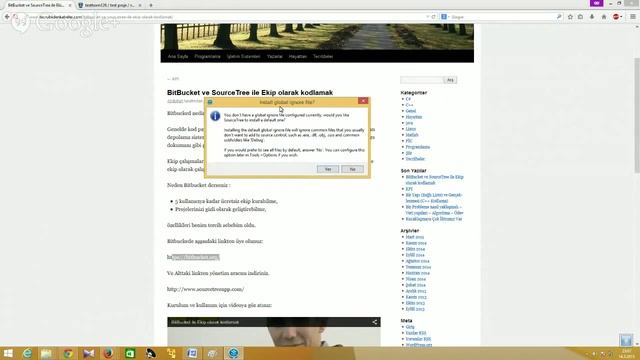Open the C# category link
This screenshot has height=360, width=640.
[x=408, y=99]
